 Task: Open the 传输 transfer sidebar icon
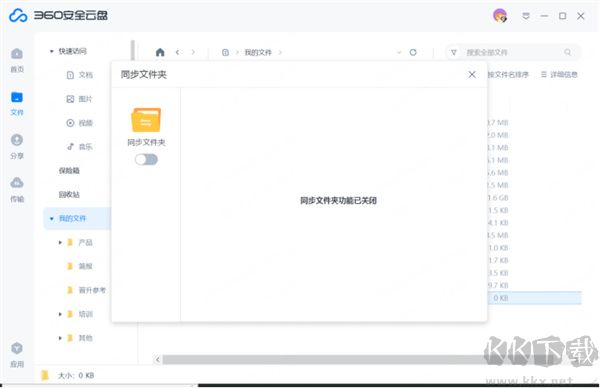click(17, 189)
